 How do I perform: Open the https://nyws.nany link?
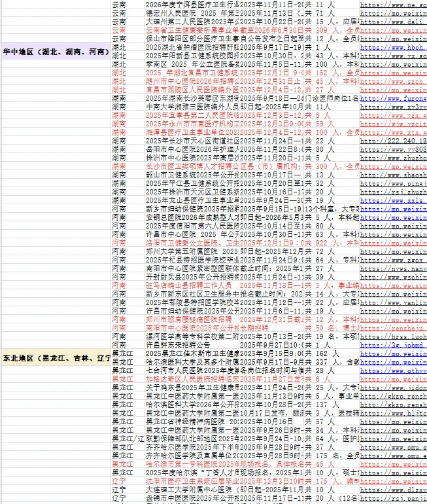tap(393, 268)
